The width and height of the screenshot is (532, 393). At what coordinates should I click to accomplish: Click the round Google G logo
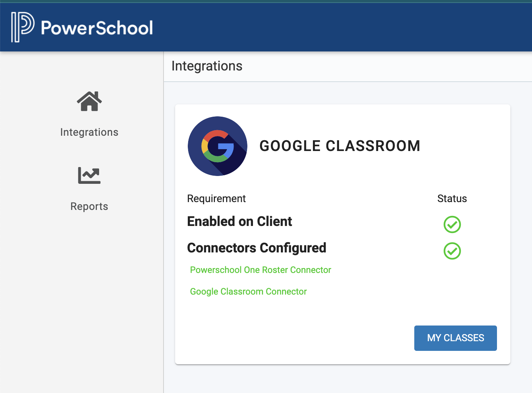point(218,146)
